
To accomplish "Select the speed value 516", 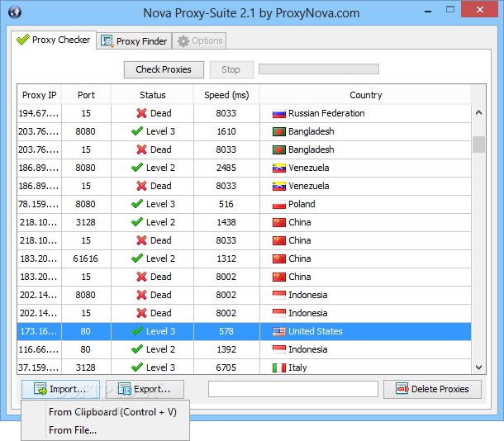I will point(226,204).
